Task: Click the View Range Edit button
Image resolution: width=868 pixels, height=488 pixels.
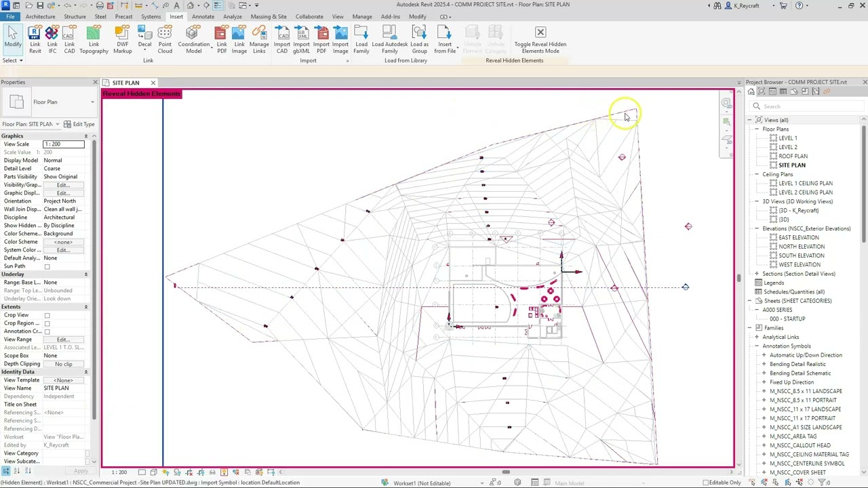Action: [x=63, y=340]
